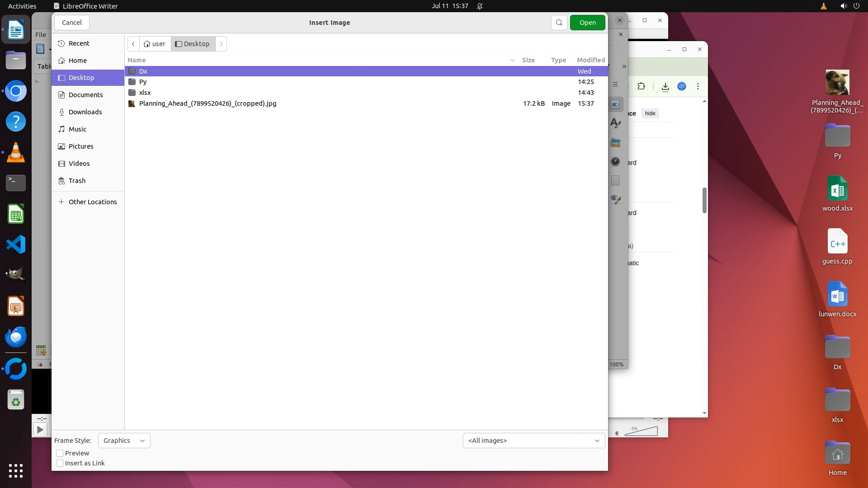Click the back arrow in path bar
The image size is (868, 488).
(x=133, y=44)
